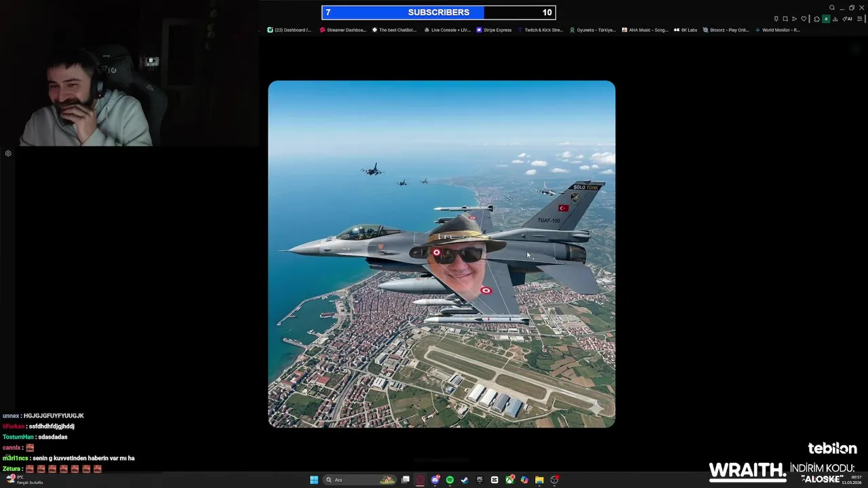Click the taskbar search box labeled Ara
Screen dimensions: 868x488
[359, 480]
